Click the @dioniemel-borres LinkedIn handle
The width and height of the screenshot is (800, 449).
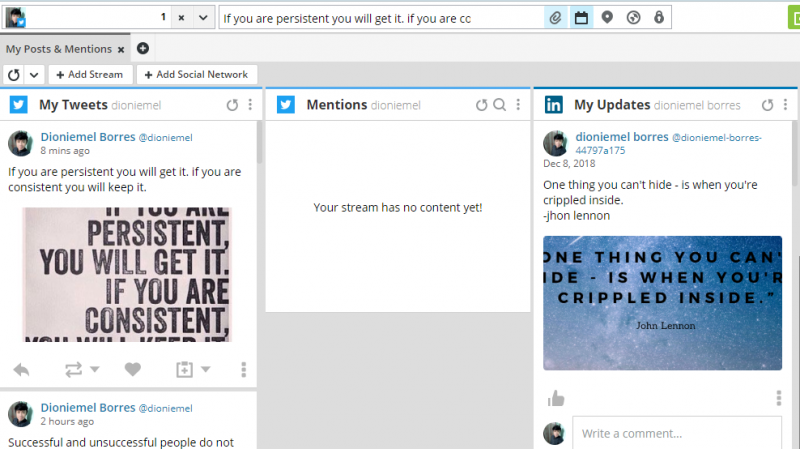click(x=668, y=144)
